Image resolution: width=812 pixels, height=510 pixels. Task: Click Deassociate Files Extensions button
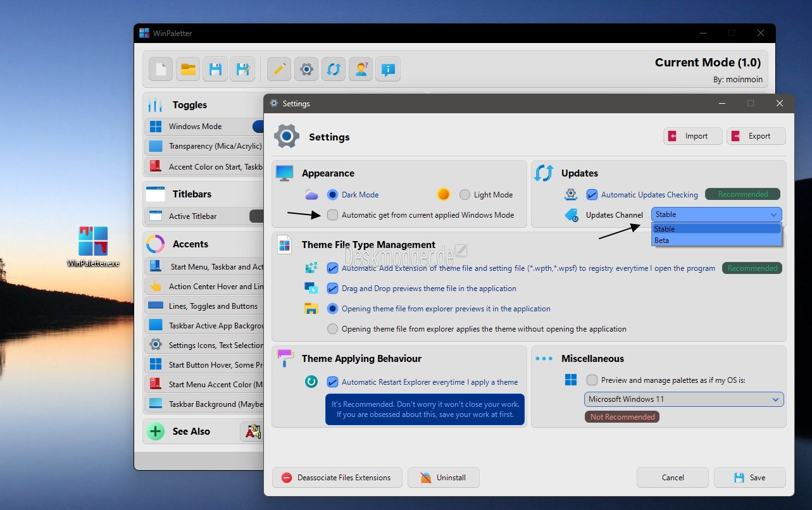click(337, 478)
